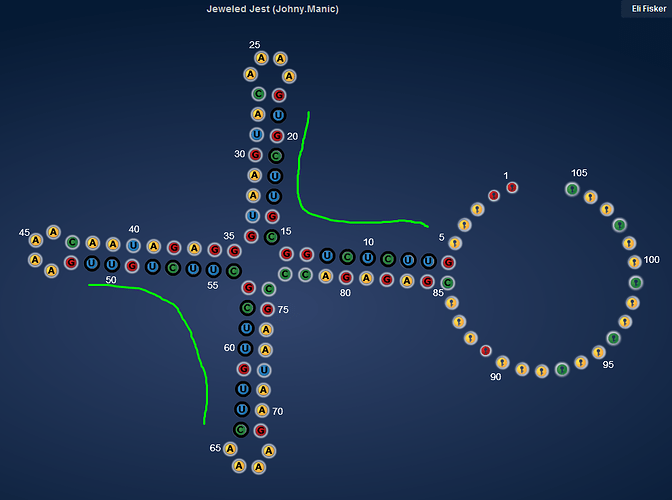The height and width of the screenshot is (500, 672).
Task: Click the locked yellow base at 90
Action: coord(503,362)
